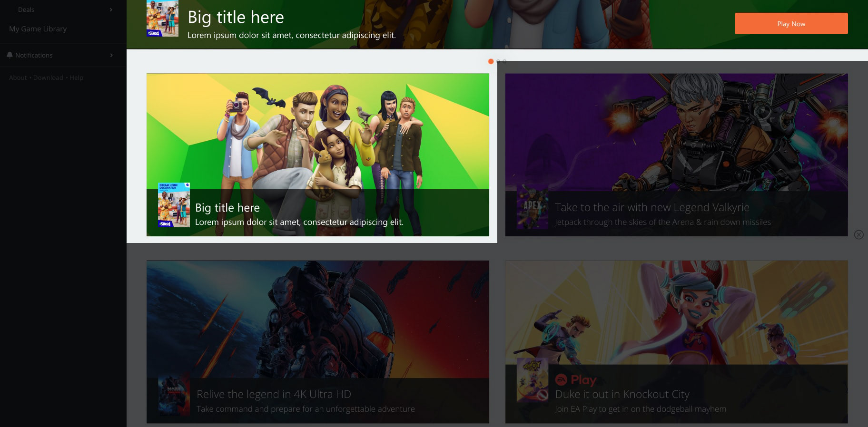Expand the Deals submenu chevron

pyautogui.click(x=111, y=10)
